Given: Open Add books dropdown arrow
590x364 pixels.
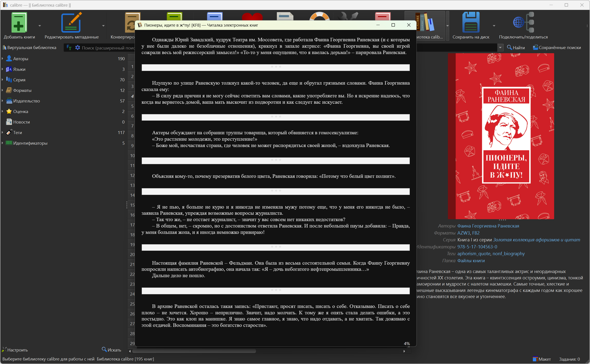Looking at the screenshot, I should pyautogui.click(x=40, y=25).
